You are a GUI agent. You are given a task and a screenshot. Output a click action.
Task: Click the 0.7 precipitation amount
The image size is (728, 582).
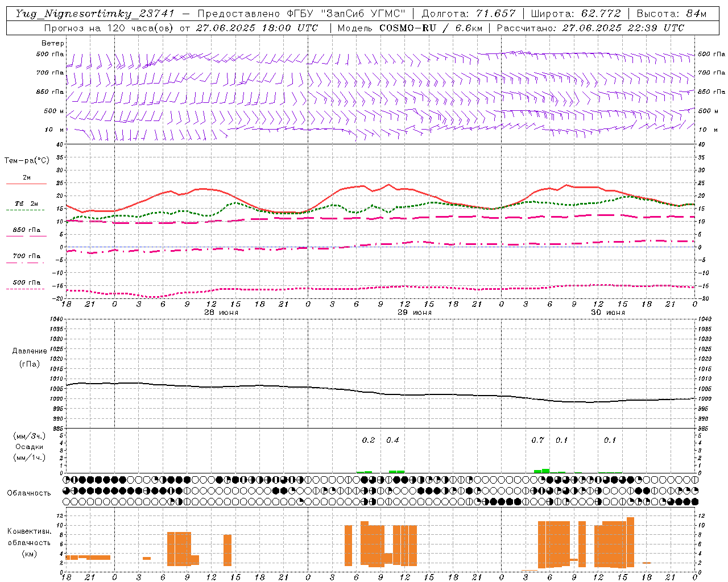pyautogui.click(x=537, y=440)
